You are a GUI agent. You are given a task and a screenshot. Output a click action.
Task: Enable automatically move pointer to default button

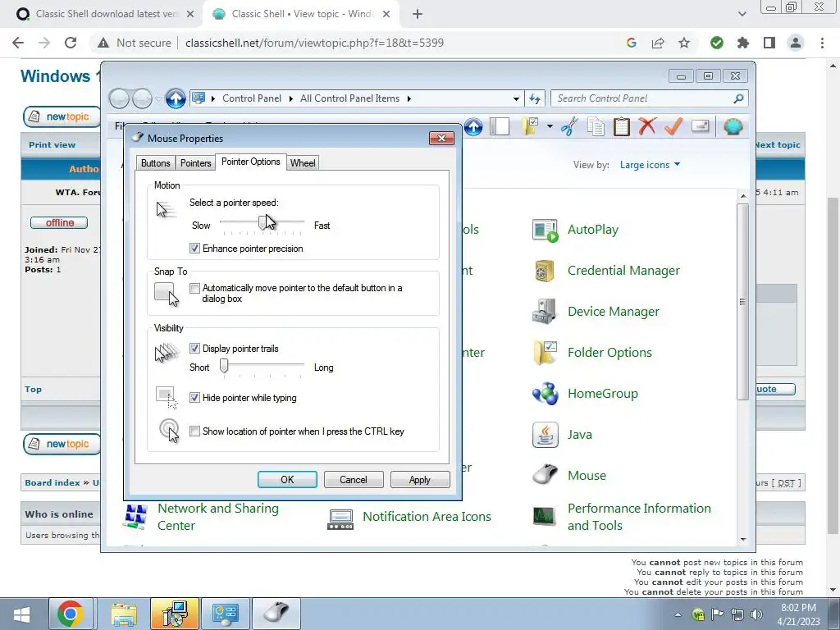194,288
